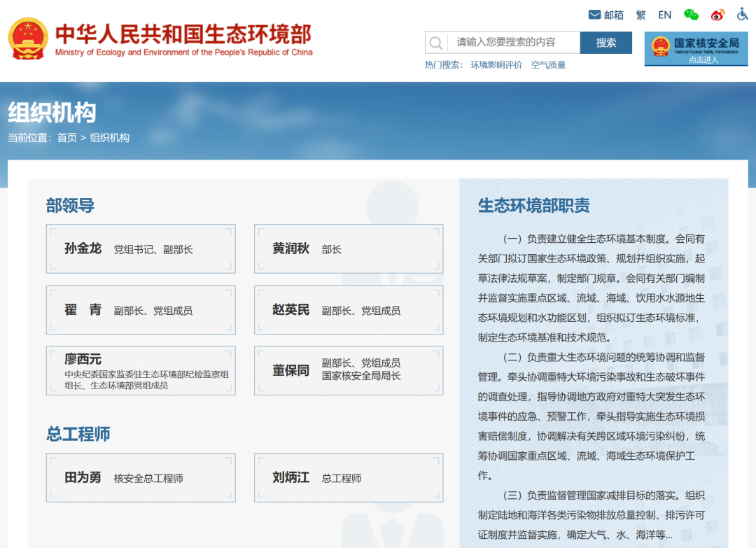Image resolution: width=756 pixels, height=548 pixels.
Task: Switch language to EN
Action: 664,15
